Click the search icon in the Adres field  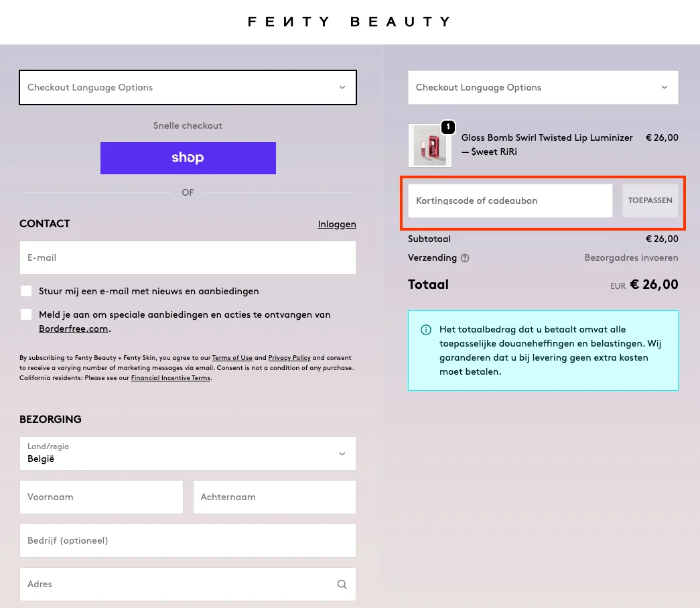pos(342,585)
